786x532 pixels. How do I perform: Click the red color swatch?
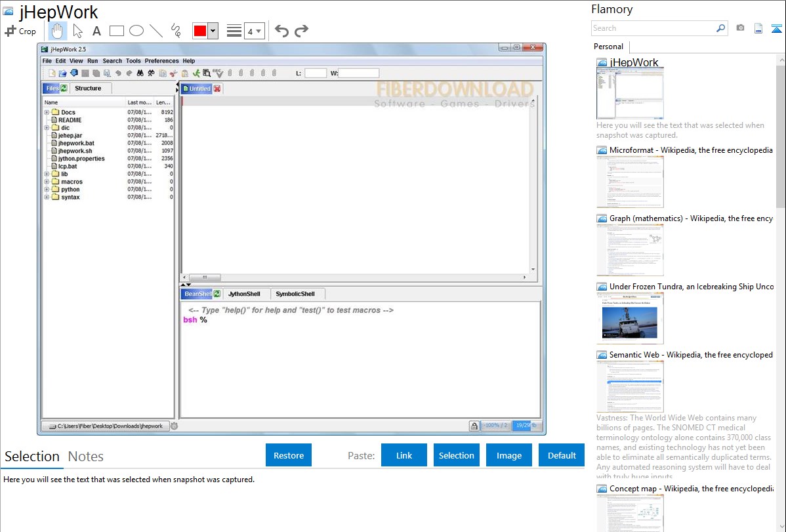pyautogui.click(x=200, y=31)
